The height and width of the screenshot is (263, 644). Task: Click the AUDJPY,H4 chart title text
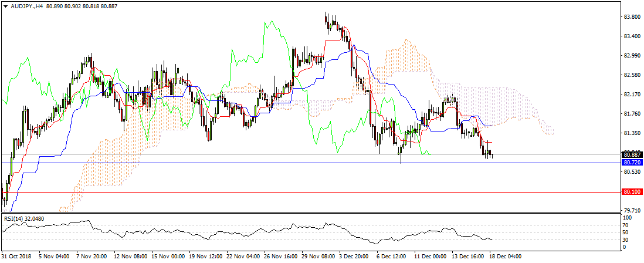pos(26,5)
